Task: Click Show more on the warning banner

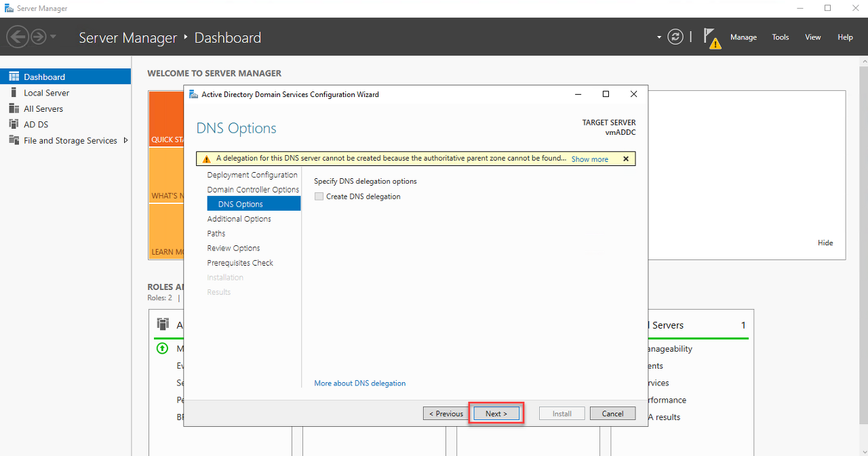Action: (589, 159)
